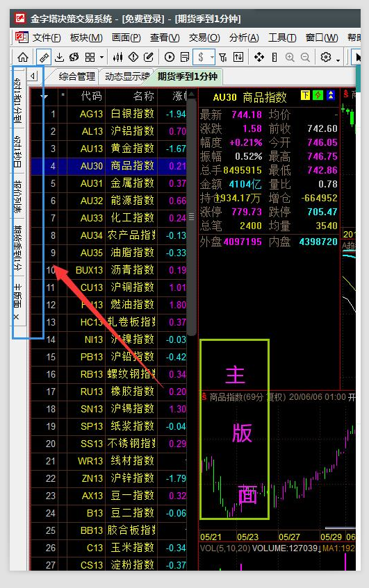Click the up-down sort arrows icon

point(238,58)
